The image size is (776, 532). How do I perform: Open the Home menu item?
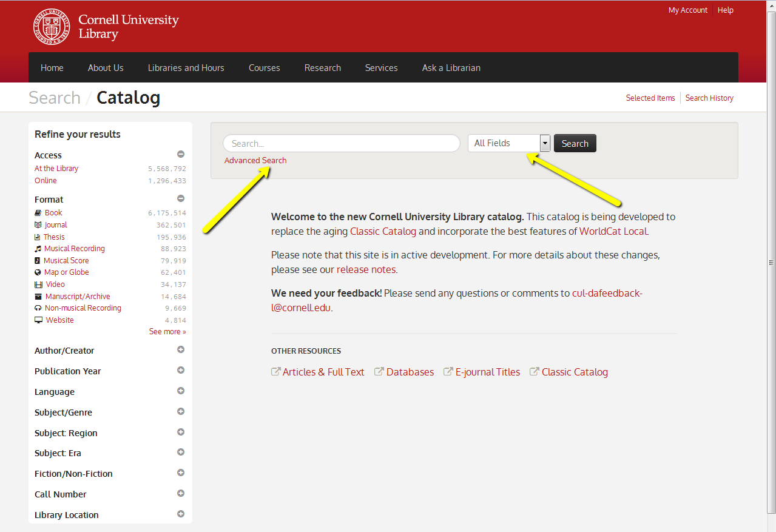tap(52, 68)
